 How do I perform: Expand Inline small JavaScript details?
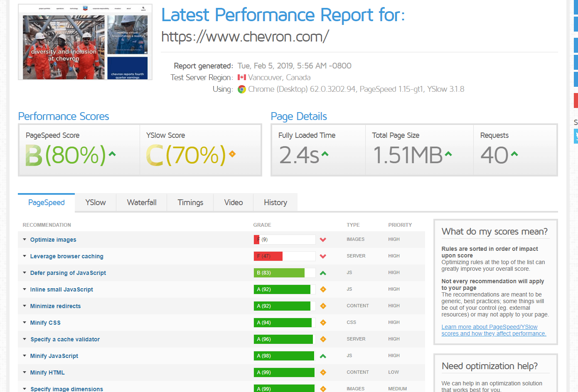click(x=25, y=289)
